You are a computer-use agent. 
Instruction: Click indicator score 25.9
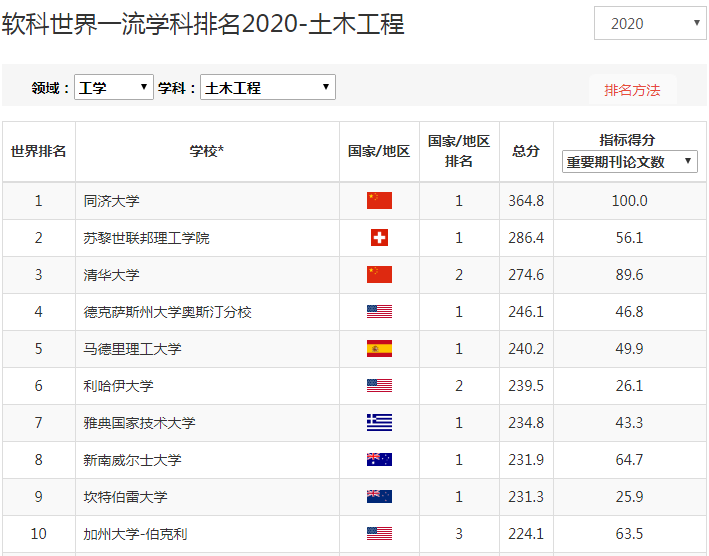[629, 497]
